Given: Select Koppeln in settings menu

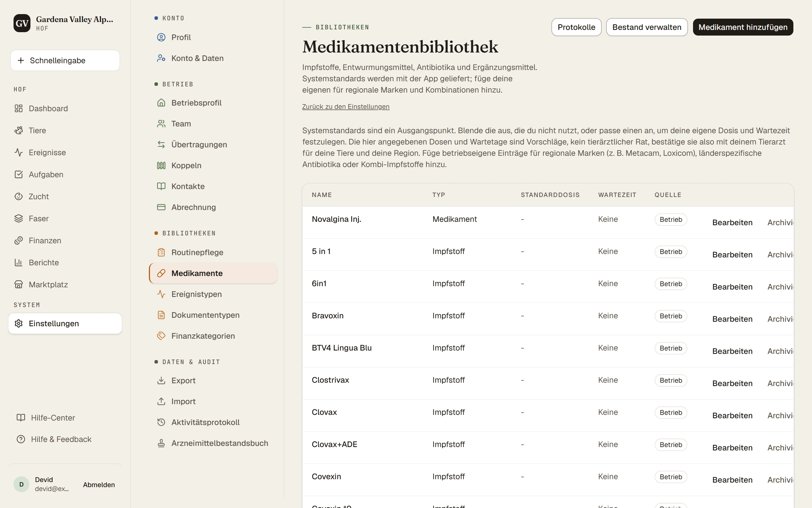Looking at the screenshot, I should [213, 165].
